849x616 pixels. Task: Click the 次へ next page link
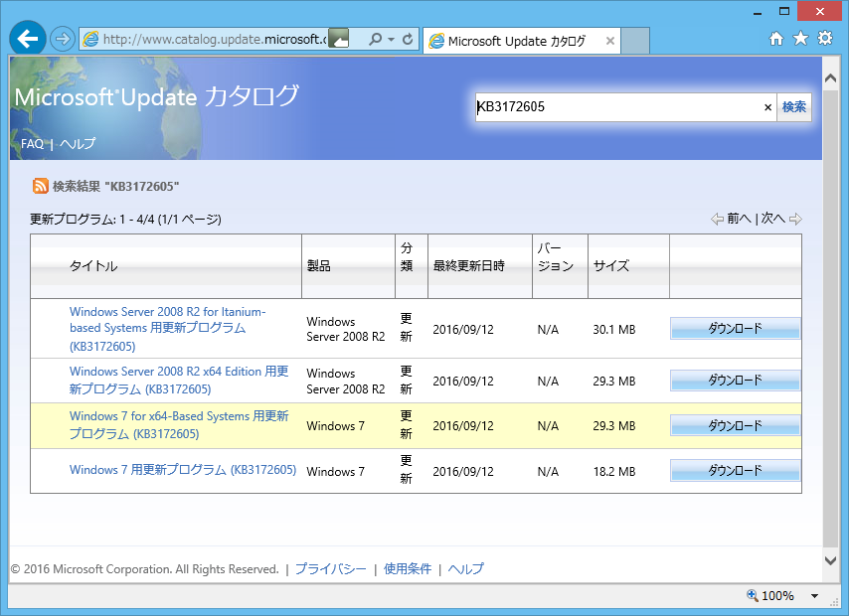point(772,219)
